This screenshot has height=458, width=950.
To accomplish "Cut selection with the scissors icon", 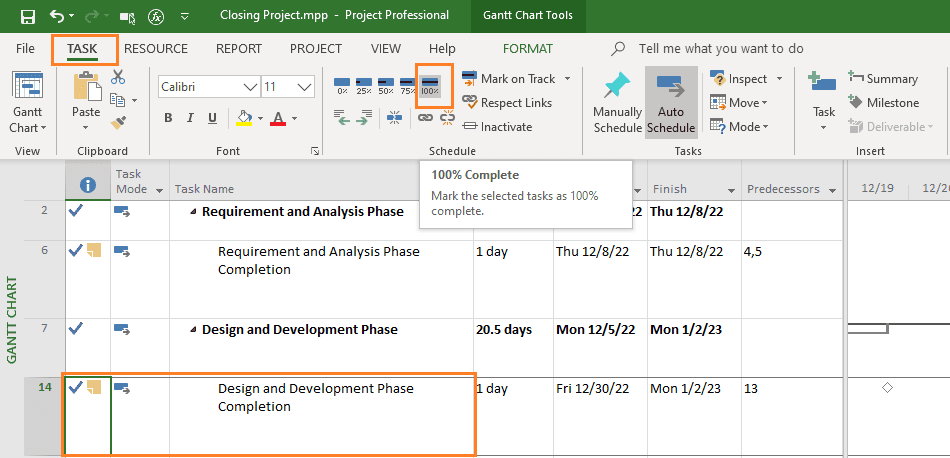I will [x=118, y=77].
